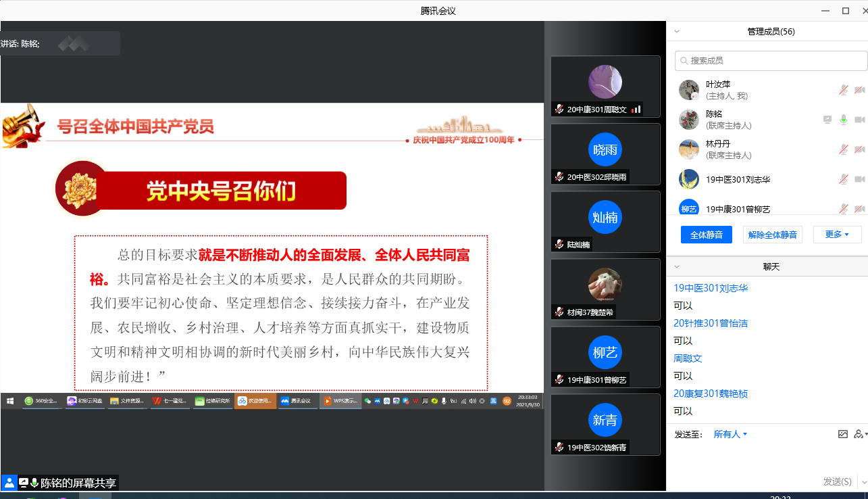Collapse the 管理成员 panel with its chevron
The image size is (868, 499).
pos(676,32)
